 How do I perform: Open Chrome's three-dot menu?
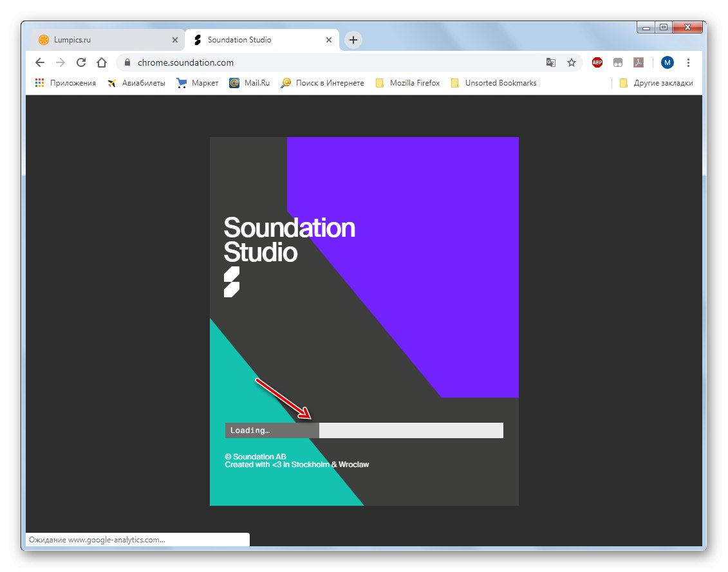click(688, 62)
